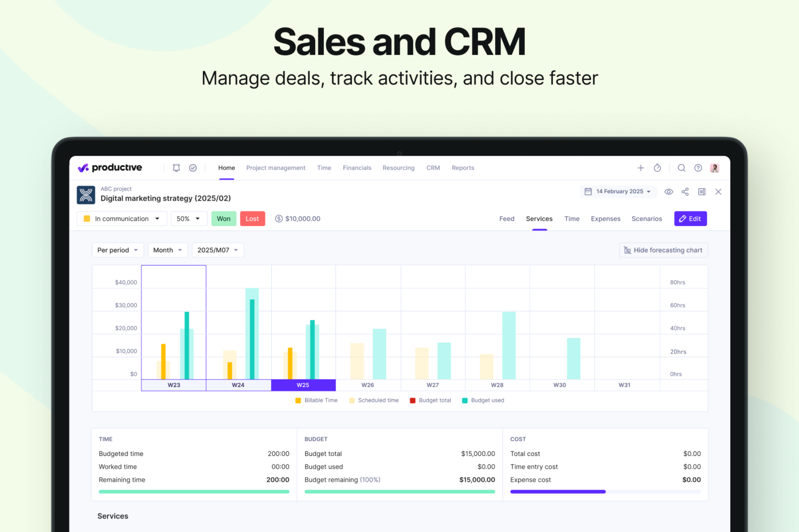Mark the deal as Won
The width and height of the screenshot is (799, 532).
(x=224, y=219)
